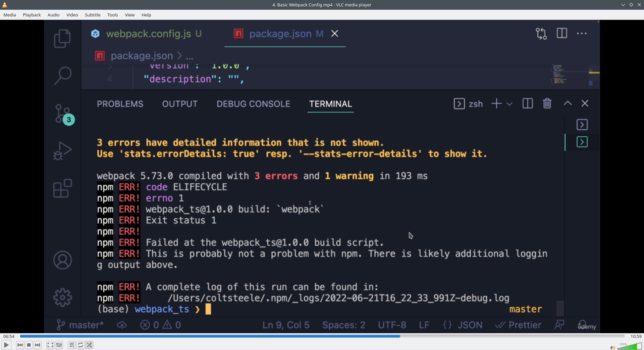Set volume on the volume slider
Viewport: 644px width, 350px height.
(x=630, y=346)
